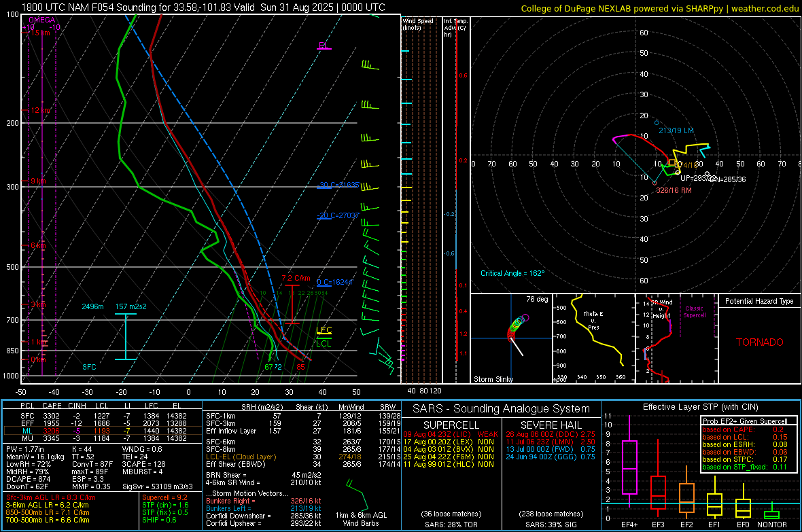Click the surface temperature value 85
Screen dimensions: 802x532
300,367
